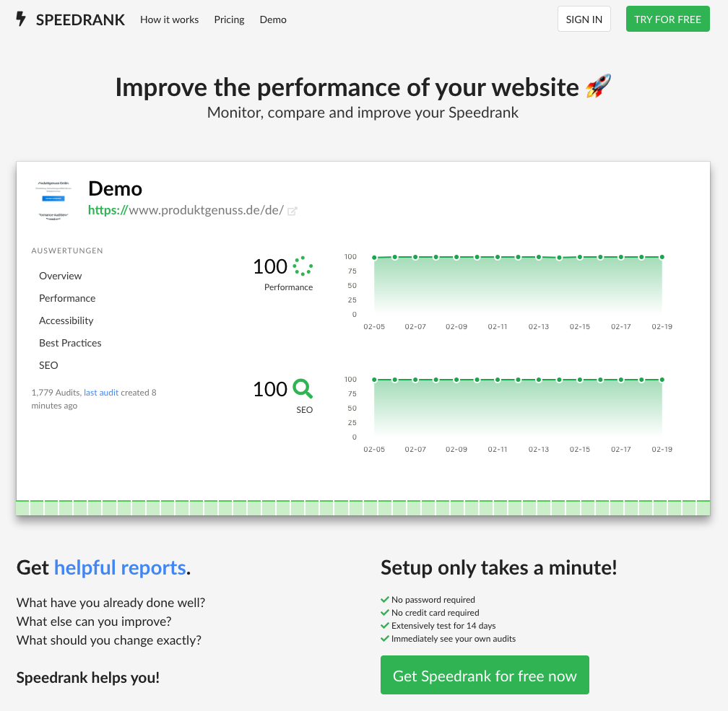Click the TRY FOR FREE button
This screenshot has width=728, height=711.
coord(667,19)
